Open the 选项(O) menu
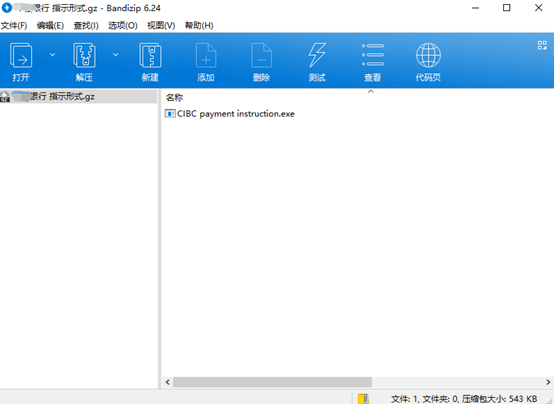The height and width of the screenshot is (404, 554). pos(123,25)
